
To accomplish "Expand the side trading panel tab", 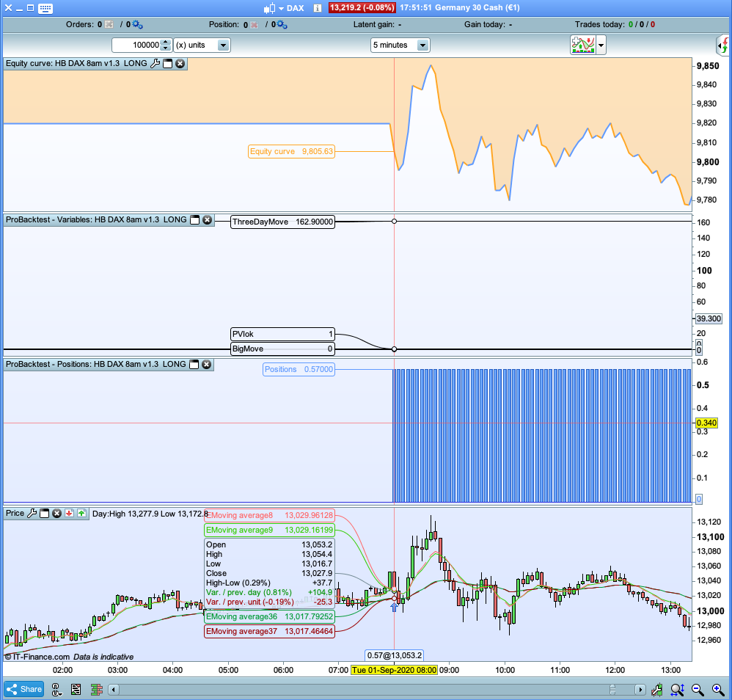I will tap(722, 45).
